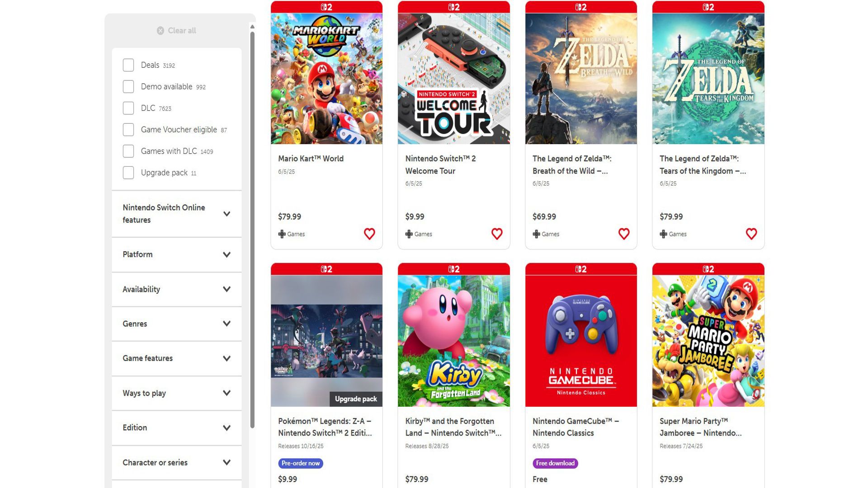Open Kirby and the Forgotten Land title
This screenshot has width=868, height=488.
(x=453, y=427)
